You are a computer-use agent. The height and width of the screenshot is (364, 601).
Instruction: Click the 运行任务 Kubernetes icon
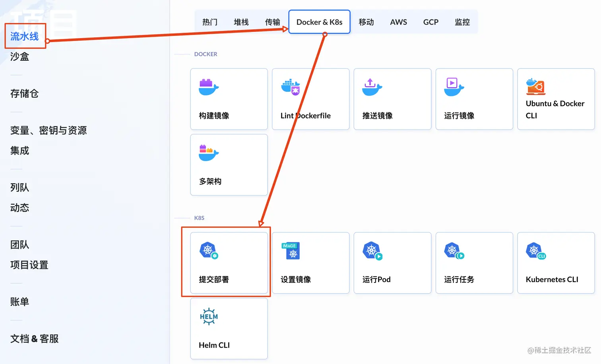tap(454, 251)
